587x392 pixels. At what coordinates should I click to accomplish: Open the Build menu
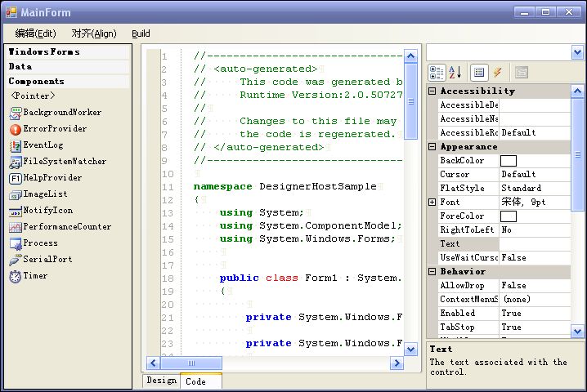tap(141, 33)
